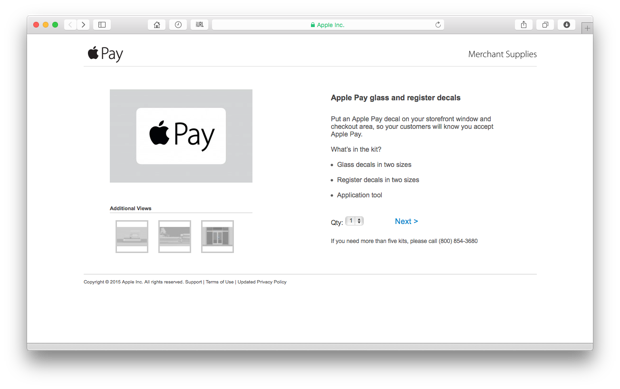620x389 pixels.
Task: Click the Next > link
Action: [x=406, y=221]
